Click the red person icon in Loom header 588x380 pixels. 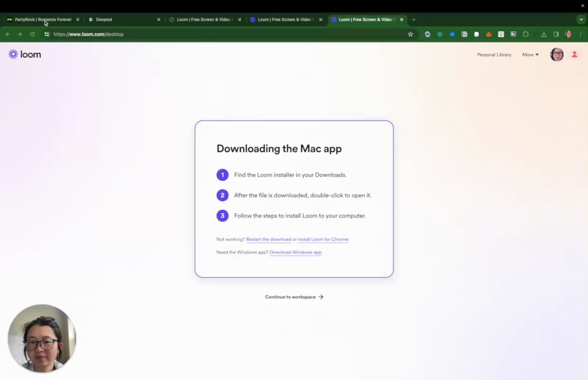(574, 54)
